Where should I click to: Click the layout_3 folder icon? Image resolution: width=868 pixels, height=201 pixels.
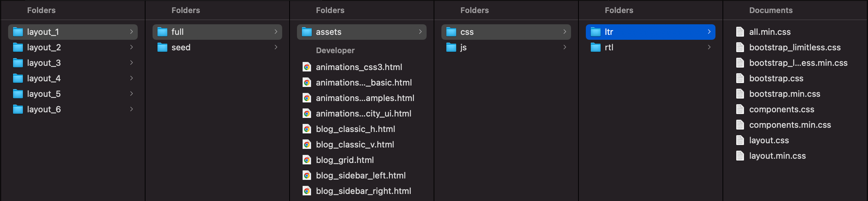(18, 63)
